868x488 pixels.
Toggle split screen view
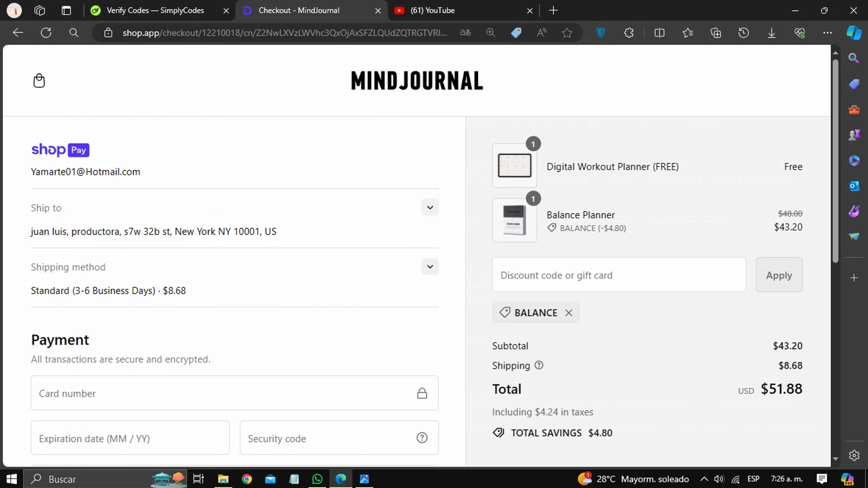coord(659,33)
